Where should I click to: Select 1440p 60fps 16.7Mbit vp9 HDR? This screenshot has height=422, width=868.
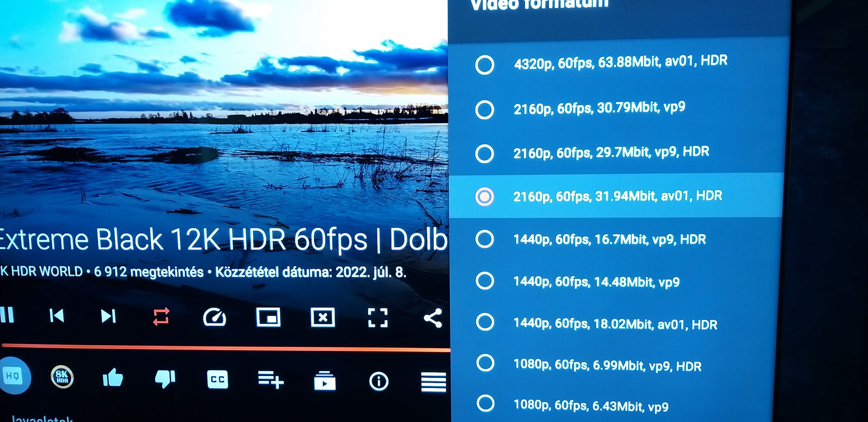pyautogui.click(x=615, y=239)
